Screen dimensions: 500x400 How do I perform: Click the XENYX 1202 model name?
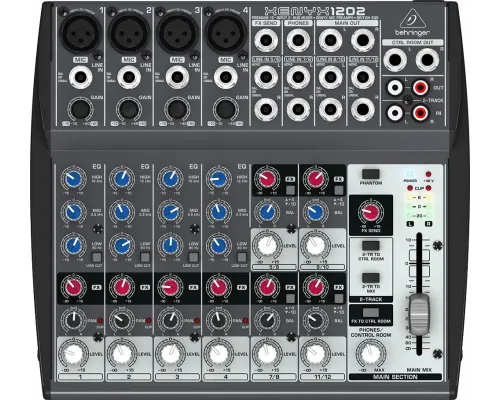[315, 11]
